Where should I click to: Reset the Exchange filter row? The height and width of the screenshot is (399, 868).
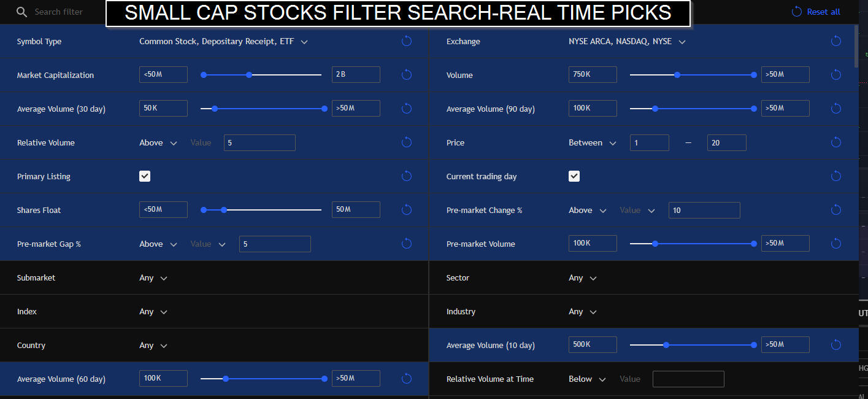click(835, 41)
